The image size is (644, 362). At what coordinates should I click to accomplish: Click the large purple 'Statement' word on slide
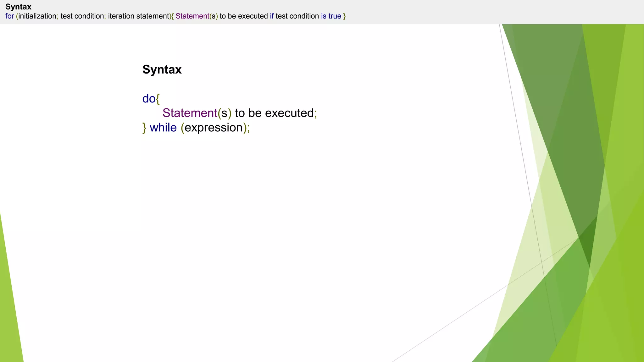190,113
